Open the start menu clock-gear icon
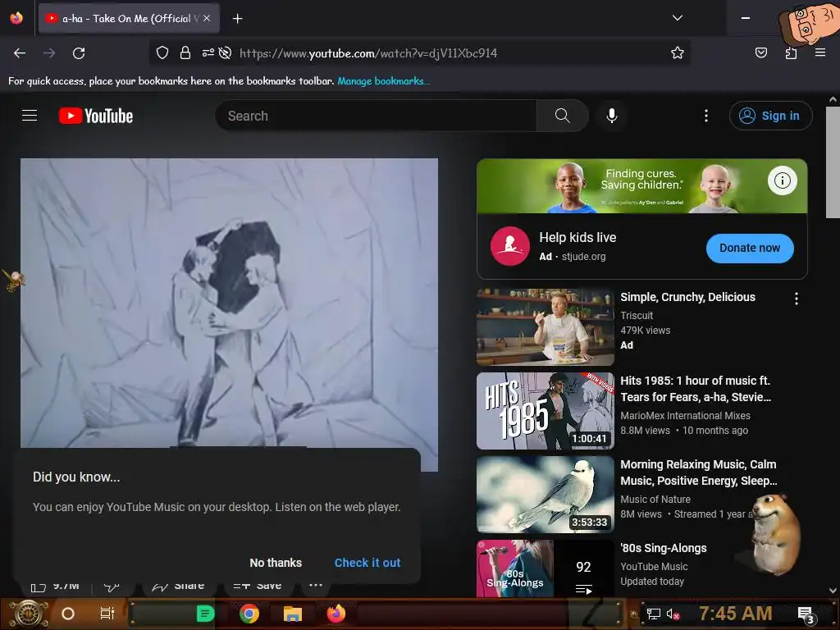 (x=29, y=614)
